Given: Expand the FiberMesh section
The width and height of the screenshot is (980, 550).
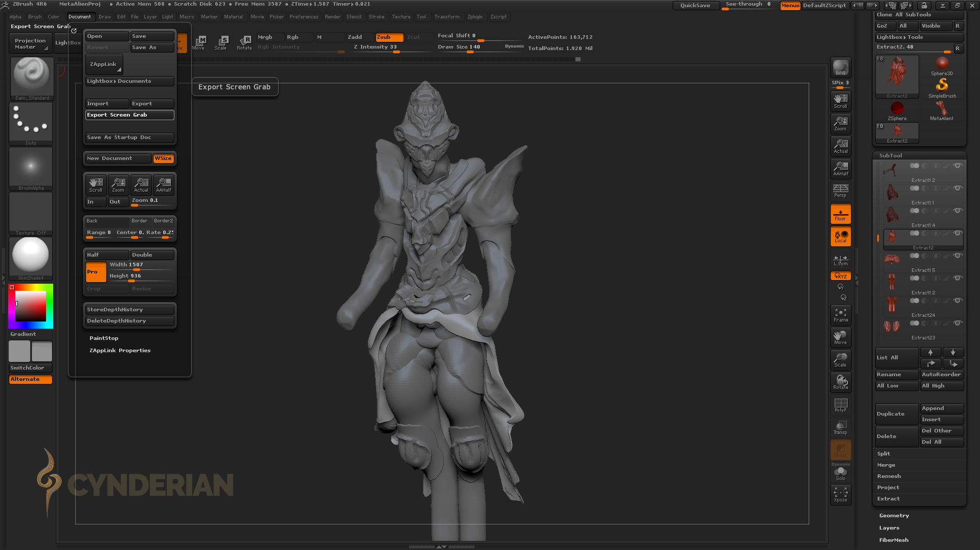Looking at the screenshot, I should tap(894, 540).
